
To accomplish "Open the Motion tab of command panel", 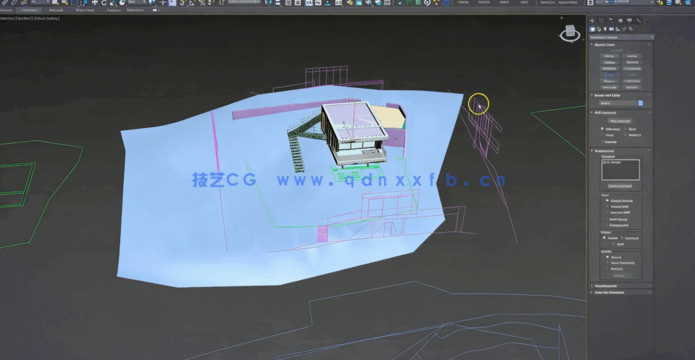I will 620,20.
